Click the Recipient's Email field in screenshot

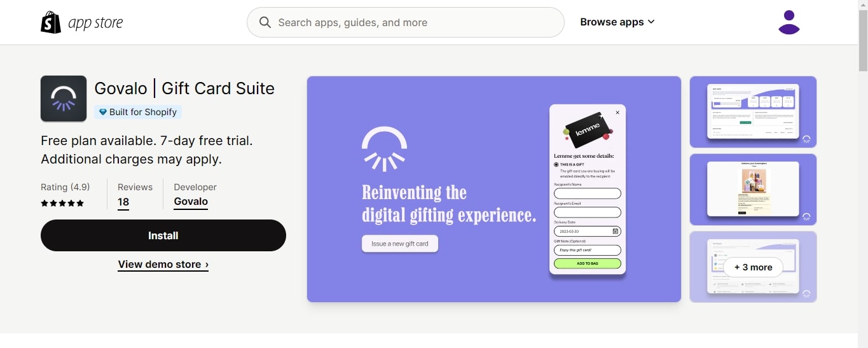click(x=588, y=212)
